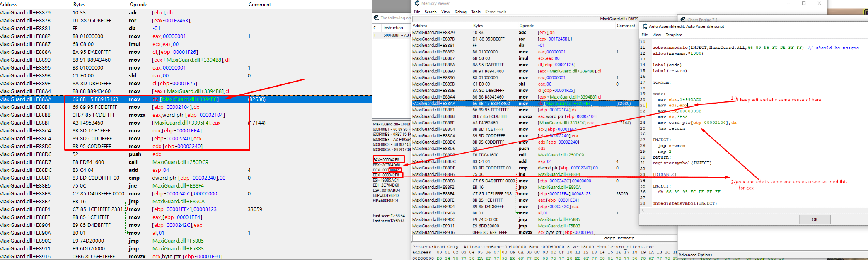
Task: Click the Opcode column header in Memory Viewer
Action: pos(527,26)
